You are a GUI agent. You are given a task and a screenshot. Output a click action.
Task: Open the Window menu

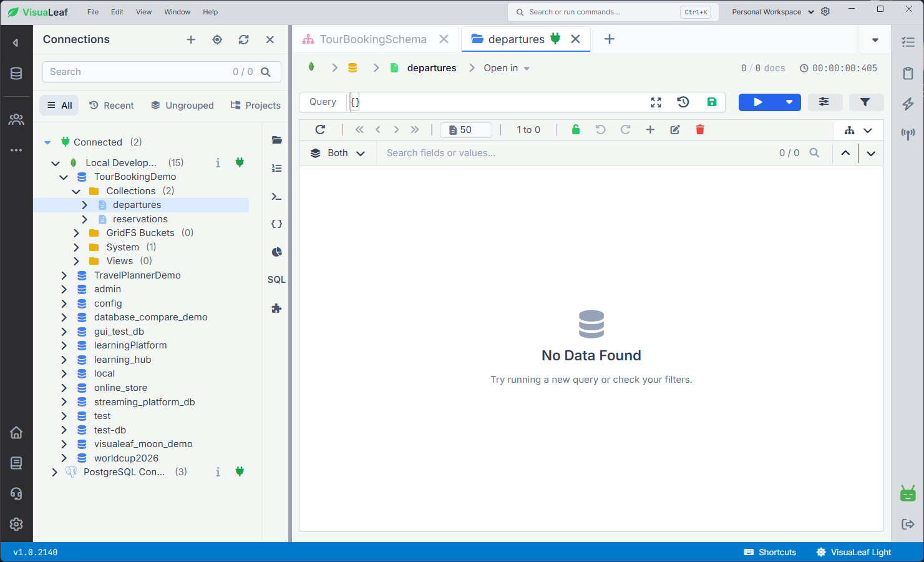[x=177, y=12]
